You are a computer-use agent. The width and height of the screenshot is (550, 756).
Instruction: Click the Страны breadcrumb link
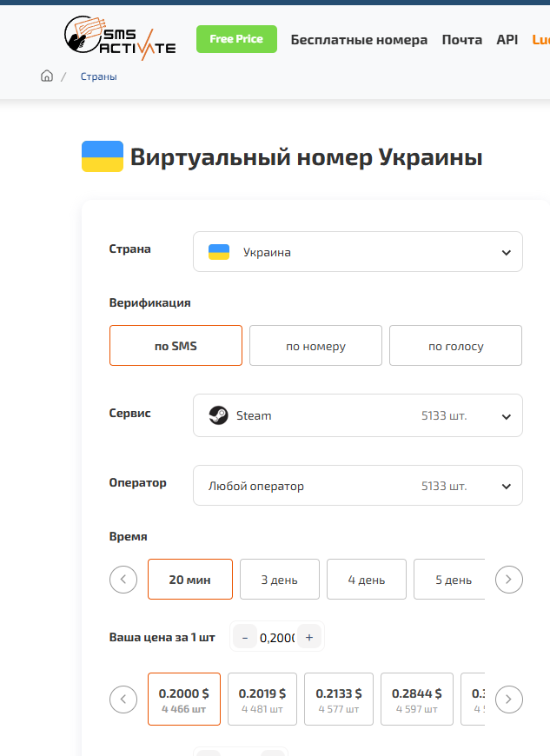coord(98,76)
